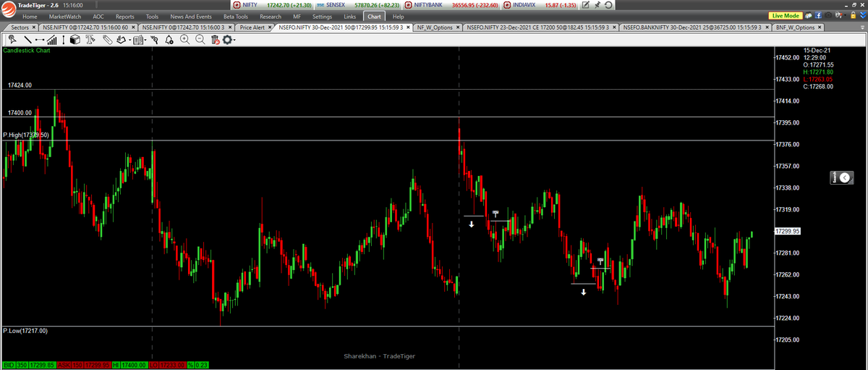
Task: Select the pointer cursor tool
Action: tap(12, 40)
